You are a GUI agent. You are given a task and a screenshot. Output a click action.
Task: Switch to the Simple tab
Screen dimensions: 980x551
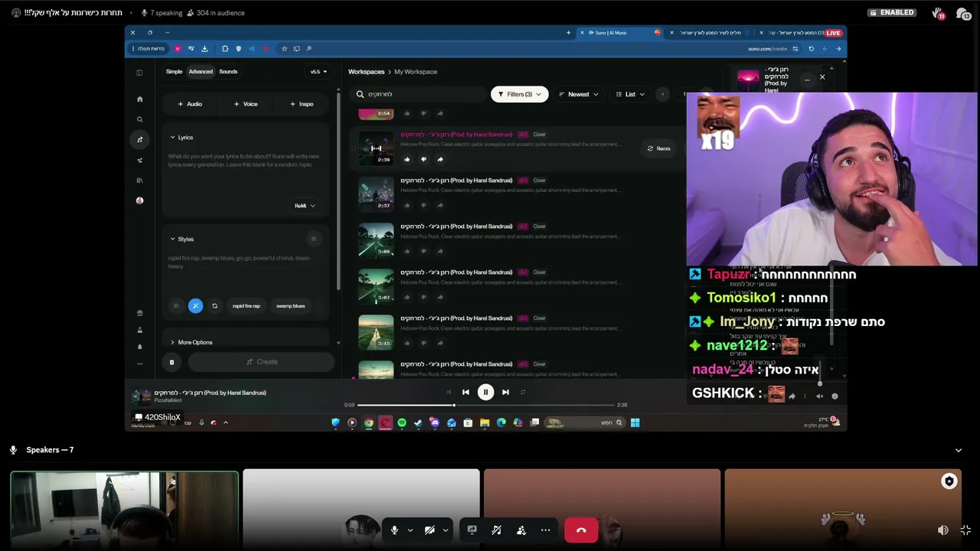(x=175, y=72)
